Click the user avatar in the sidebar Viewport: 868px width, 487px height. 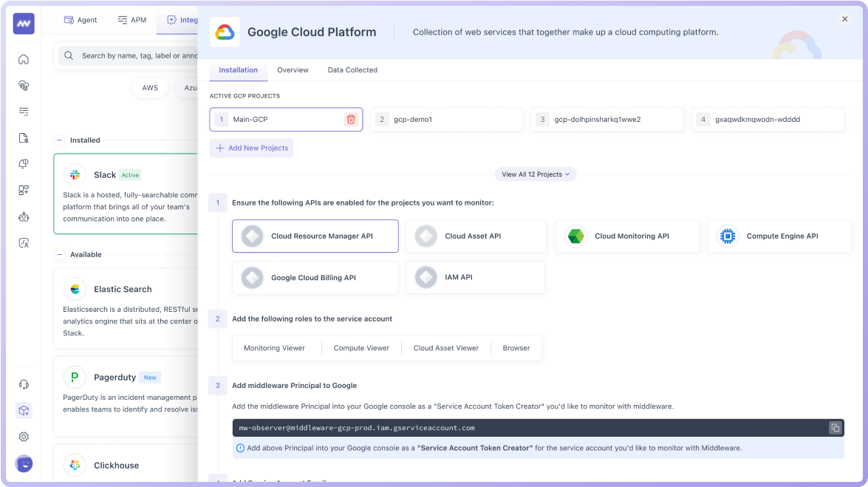click(x=24, y=464)
